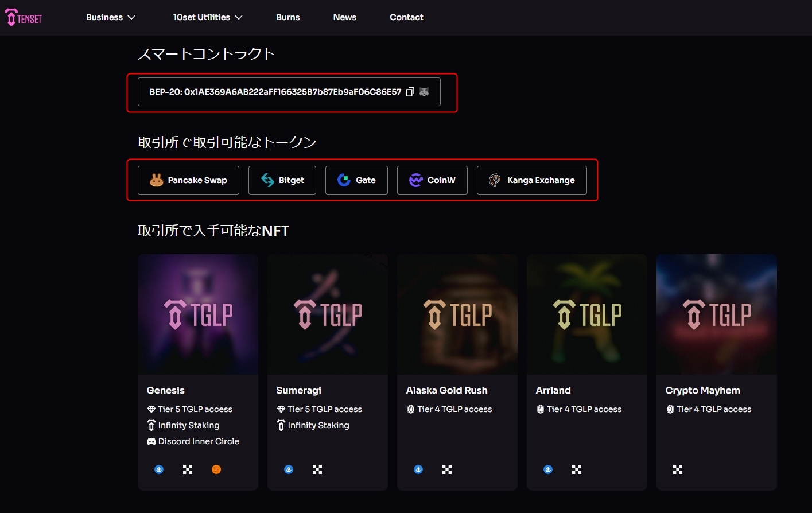Open Alaska Gold Rush on OpenSea
This screenshot has height=513, width=812.
tap(418, 469)
